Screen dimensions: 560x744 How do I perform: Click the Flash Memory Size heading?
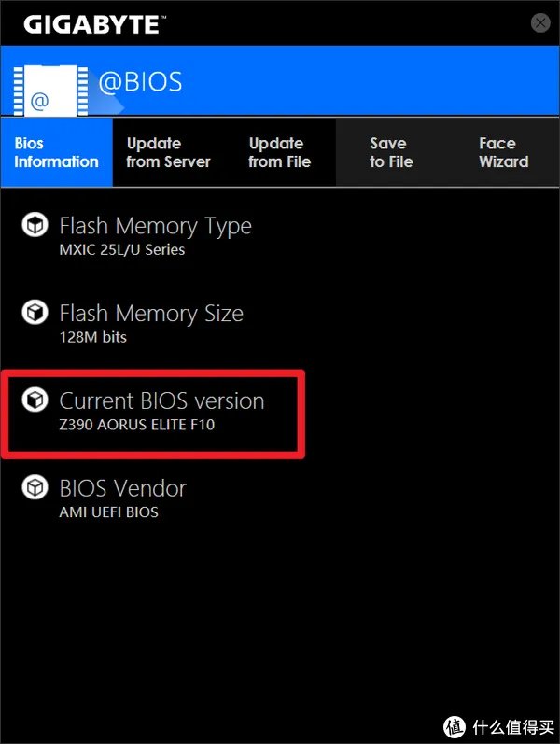(x=151, y=314)
